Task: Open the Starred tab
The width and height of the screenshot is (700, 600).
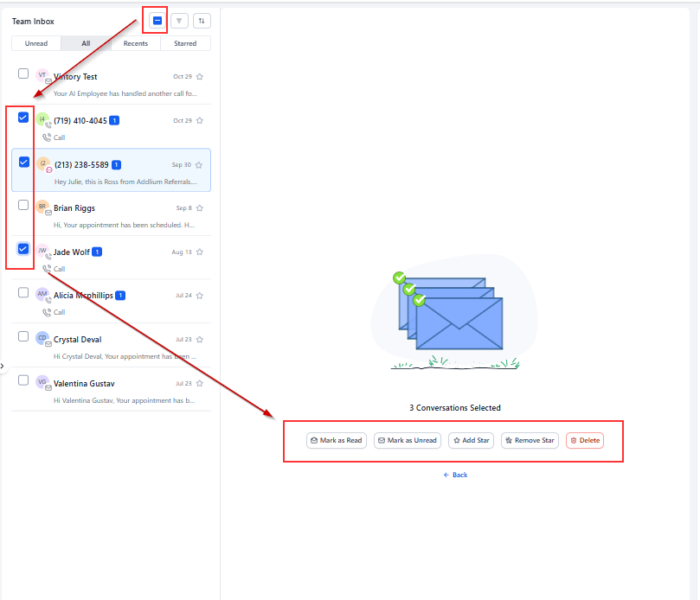Action: pos(185,43)
